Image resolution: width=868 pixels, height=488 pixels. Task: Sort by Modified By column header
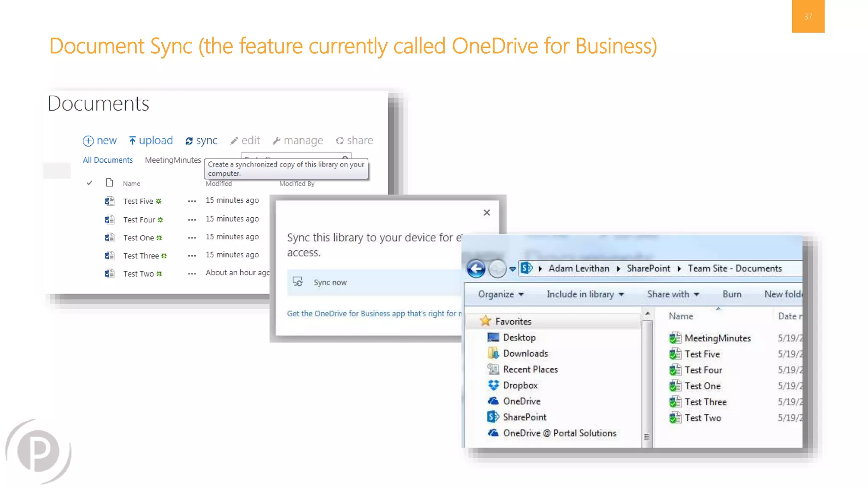click(x=297, y=183)
